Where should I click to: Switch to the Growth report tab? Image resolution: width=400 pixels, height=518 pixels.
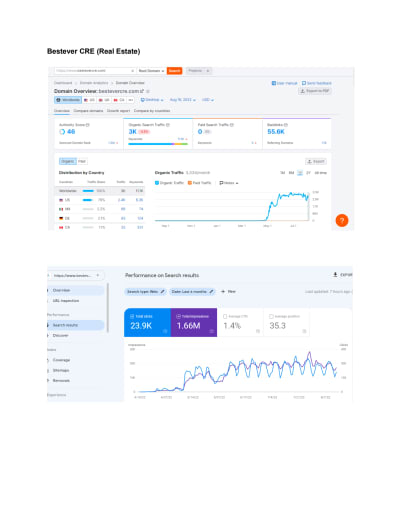pyautogui.click(x=118, y=111)
